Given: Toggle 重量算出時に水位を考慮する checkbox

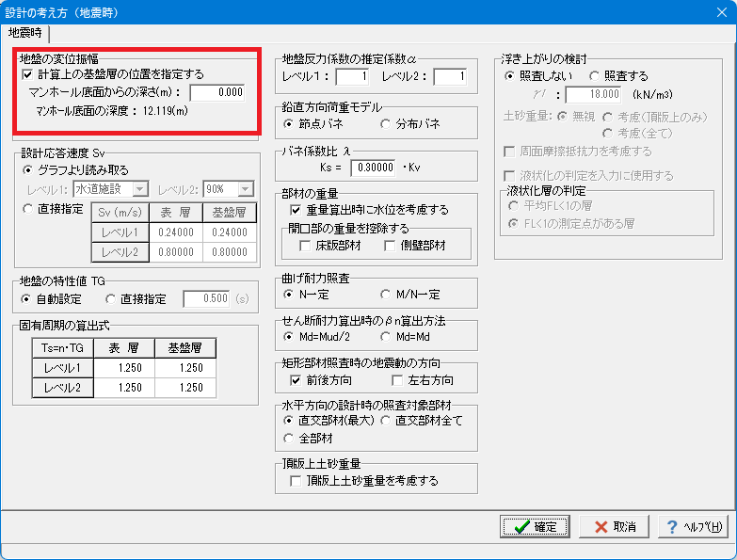Looking at the screenshot, I should (x=296, y=210).
